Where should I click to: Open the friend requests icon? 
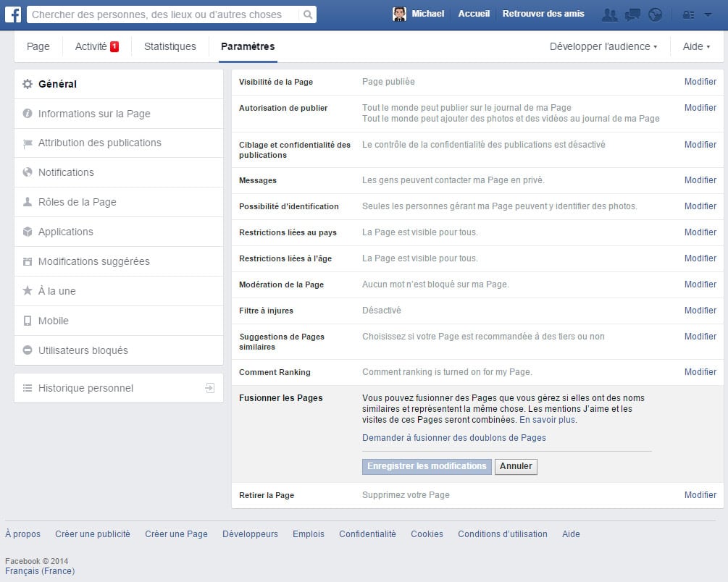click(610, 14)
